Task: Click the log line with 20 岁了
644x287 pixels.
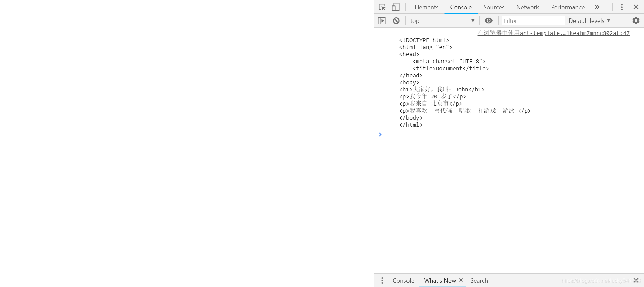Action: pos(432,96)
